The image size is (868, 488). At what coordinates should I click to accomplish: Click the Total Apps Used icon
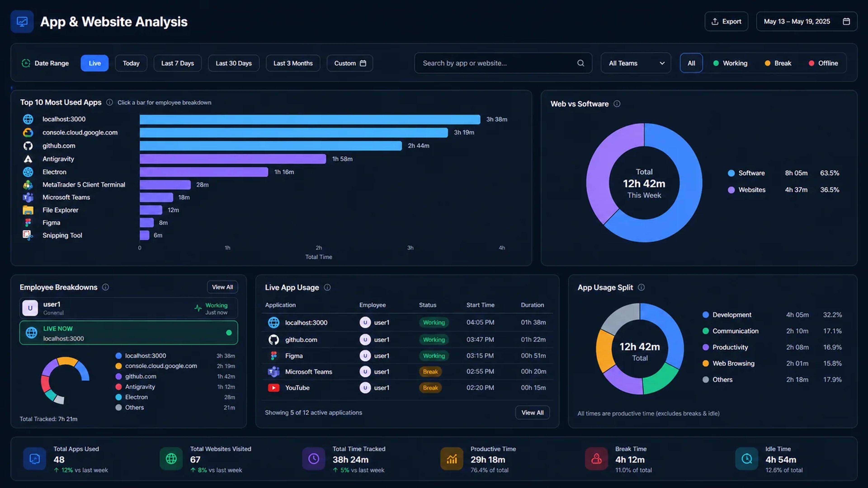pyautogui.click(x=34, y=458)
